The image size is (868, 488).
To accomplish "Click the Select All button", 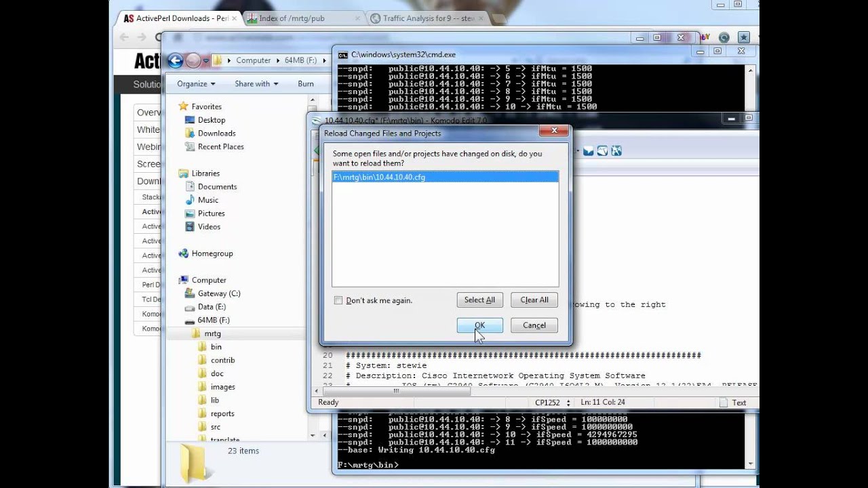I will (479, 300).
